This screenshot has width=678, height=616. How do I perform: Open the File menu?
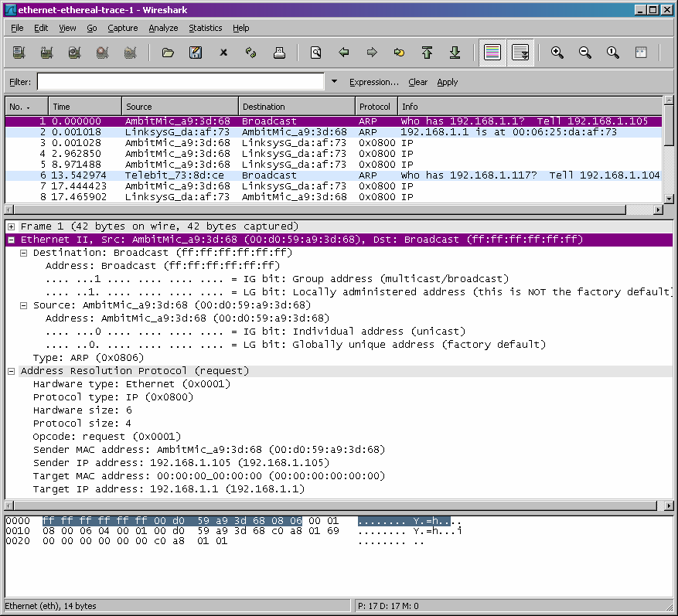click(x=17, y=28)
